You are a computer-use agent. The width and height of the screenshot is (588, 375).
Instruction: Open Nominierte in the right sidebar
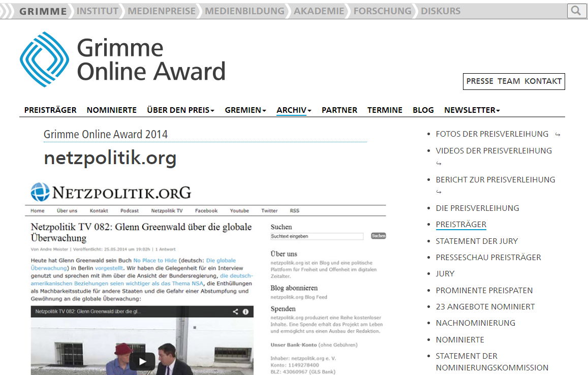pyautogui.click(x=460, y=340)
